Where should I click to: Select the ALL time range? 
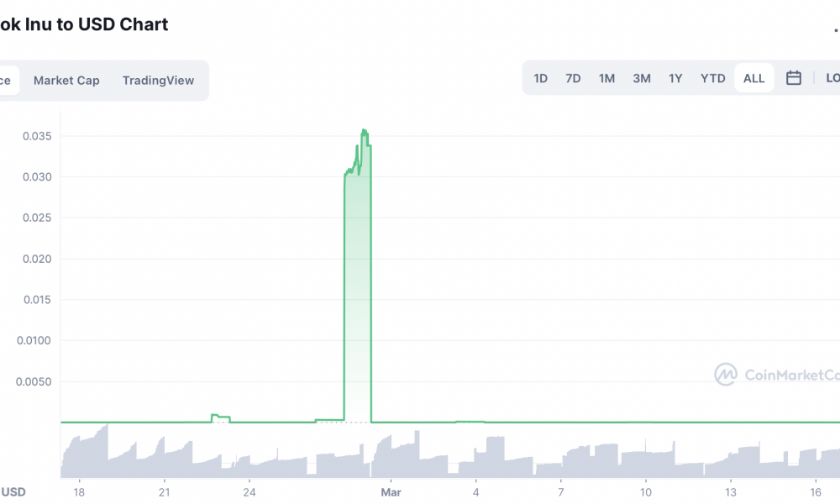(753, 78)
